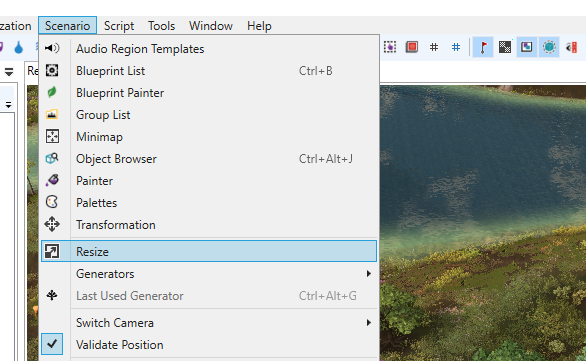Select the Transformation menu entry

pyautogui.click(x=209, y=225)
